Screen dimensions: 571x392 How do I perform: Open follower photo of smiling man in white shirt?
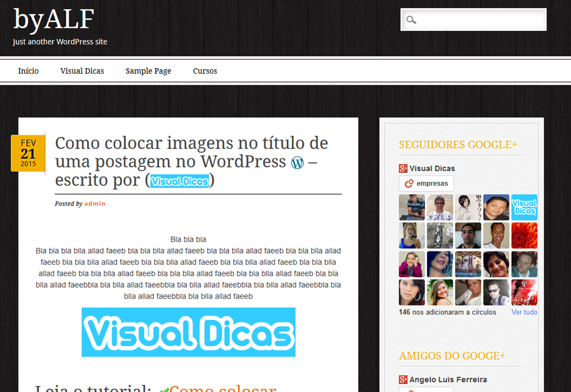[496, 236]
